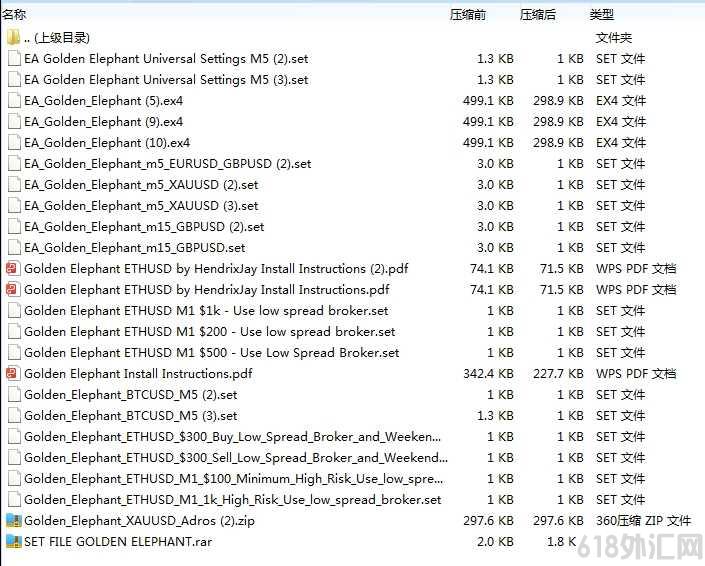Image resolution: width=705 pixels, height=566 pixels.
Task: Click archive icon of SET FILE GOLDEN ELEPHANT.rar
Action: (13, 542)
